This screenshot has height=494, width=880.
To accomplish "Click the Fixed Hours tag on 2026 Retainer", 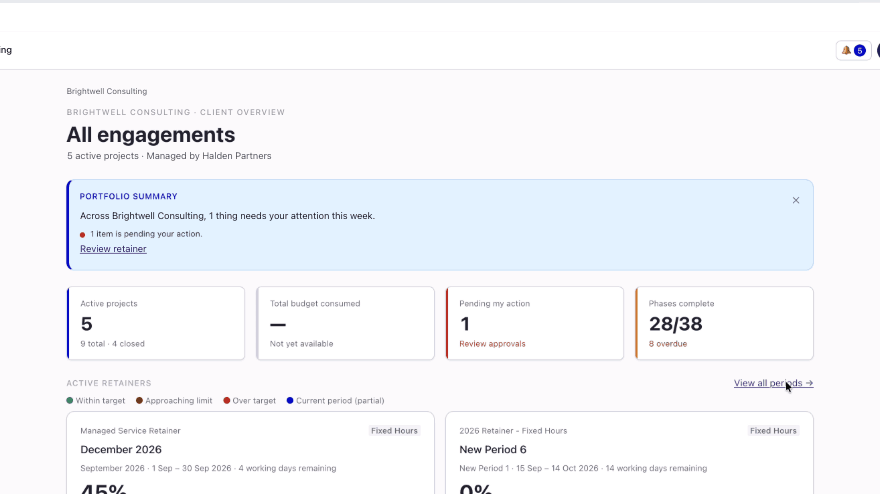I will (x=773, y=431).
